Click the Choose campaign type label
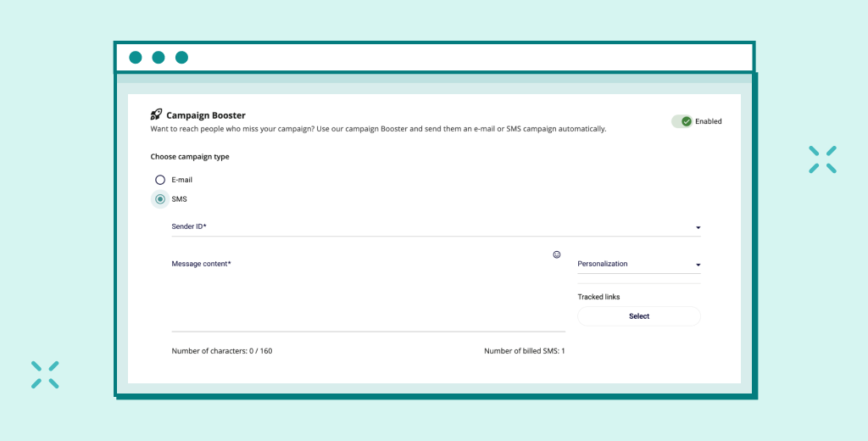This screenshot has height=441, width=868. (190, 157)
